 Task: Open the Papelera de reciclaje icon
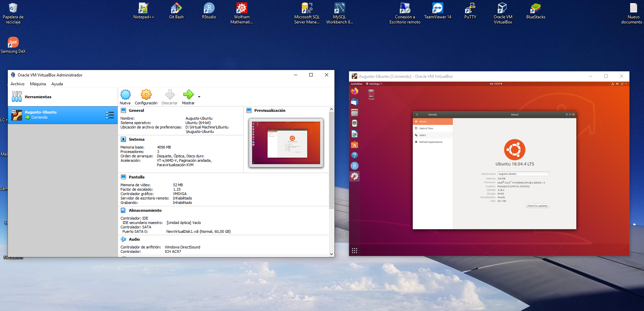[13, 13]
